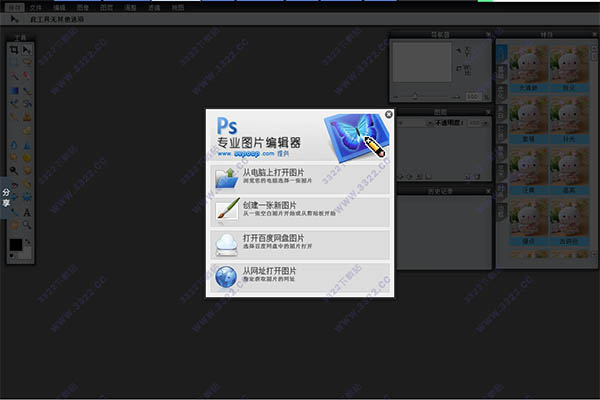Image resolution: width=600 pixels, height=400 pixels.
Task: Select the Red Eye reduction tool
Action: (14, 185)
